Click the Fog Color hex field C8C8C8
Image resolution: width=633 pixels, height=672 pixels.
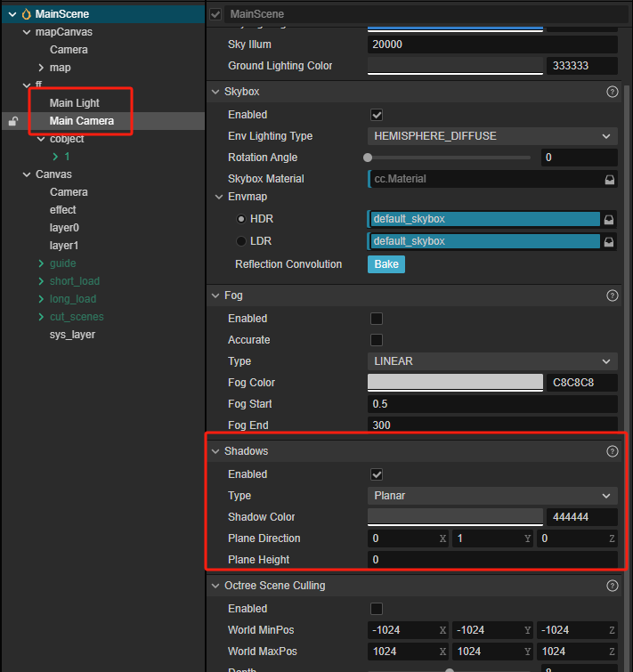[x=582, y=383]
